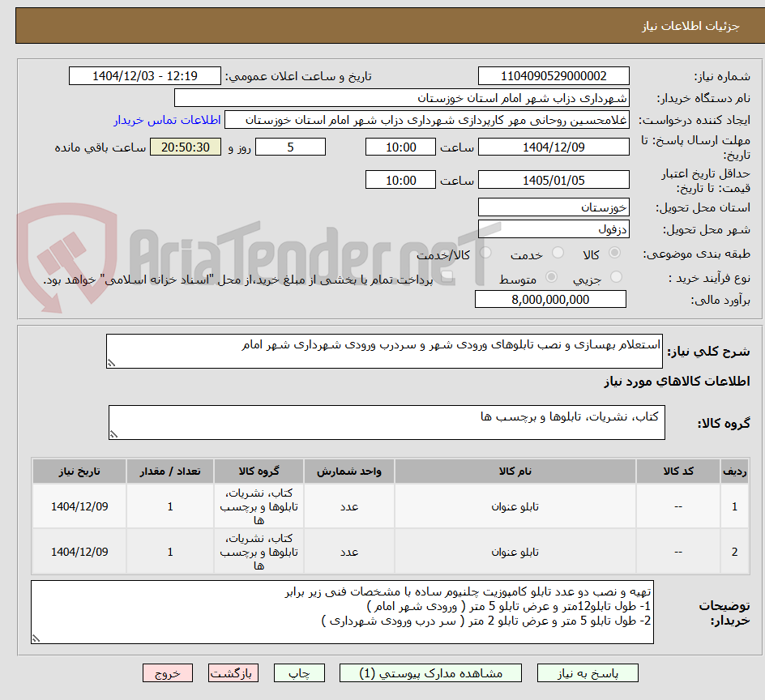Select the کالا radio button
The image size is (765, 700).
coord(615,253)
